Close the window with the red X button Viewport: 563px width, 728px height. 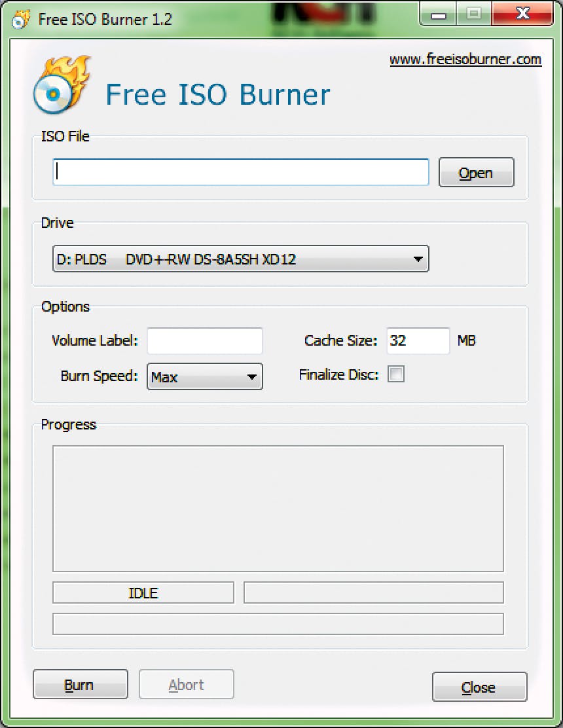522,14
